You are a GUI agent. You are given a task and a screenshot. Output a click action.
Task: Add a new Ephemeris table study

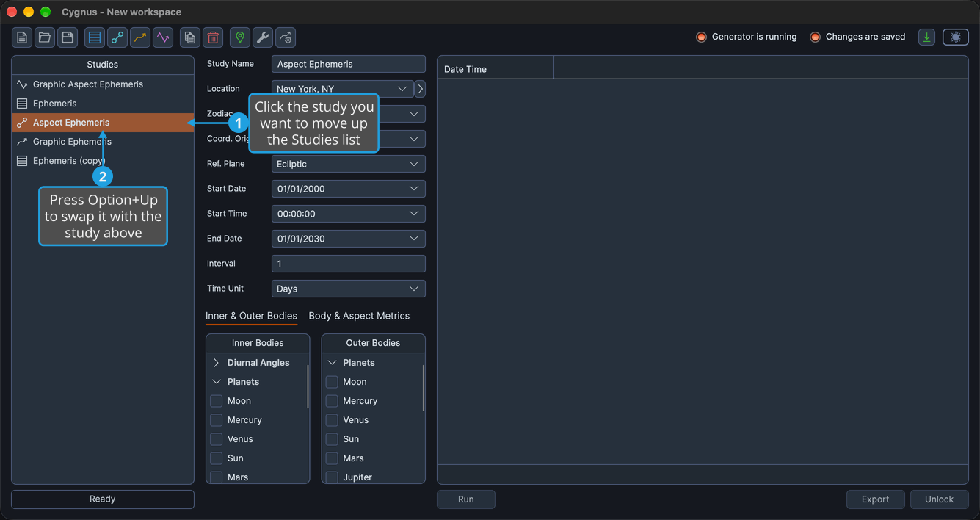tap(95, 37)
